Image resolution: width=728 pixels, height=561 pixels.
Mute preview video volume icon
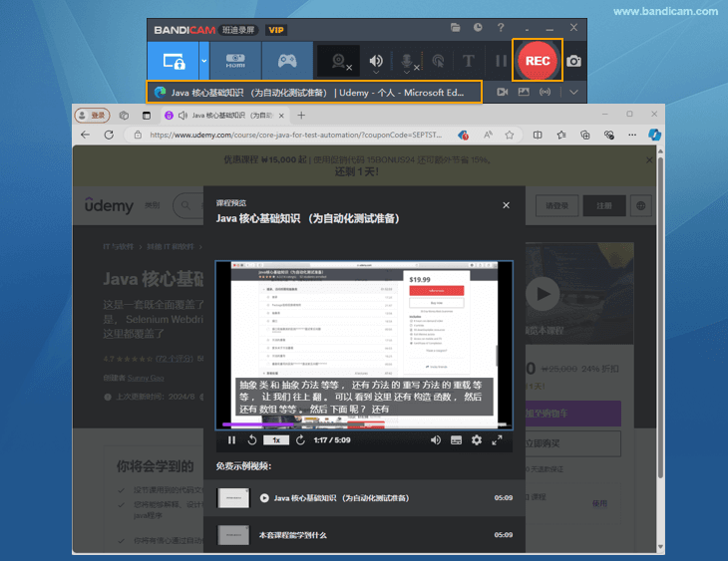pyautogui.click(x=436, y=439)
